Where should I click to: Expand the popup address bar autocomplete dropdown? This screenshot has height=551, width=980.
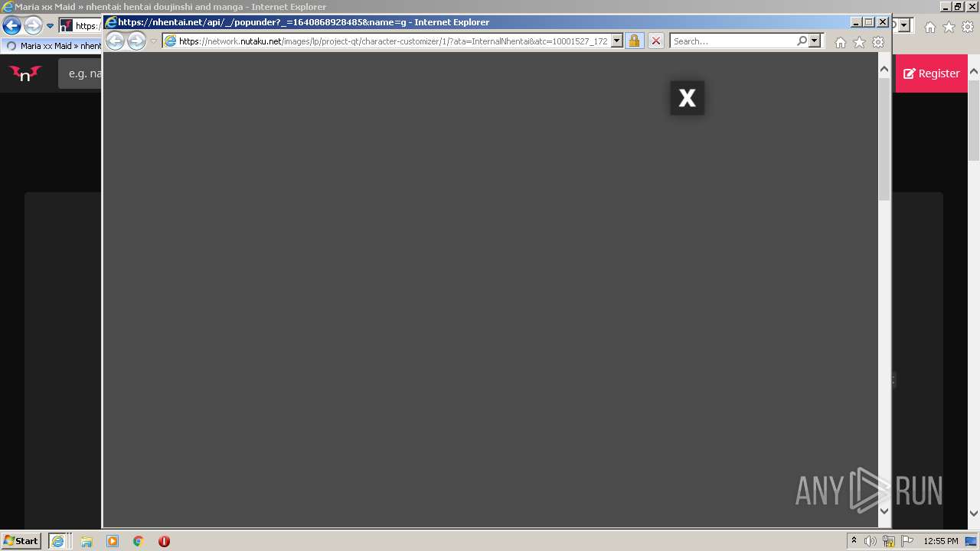(x=617, y=41)
